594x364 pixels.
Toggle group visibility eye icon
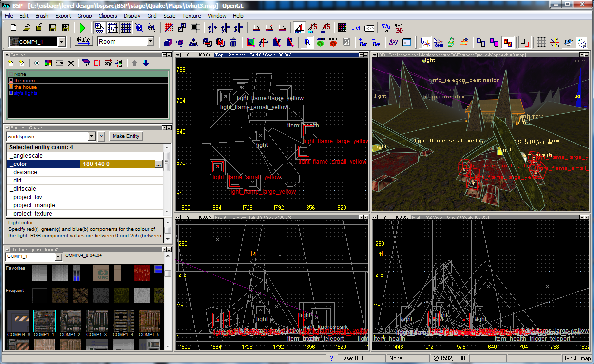pyautogui.click(x=37, y=63)
